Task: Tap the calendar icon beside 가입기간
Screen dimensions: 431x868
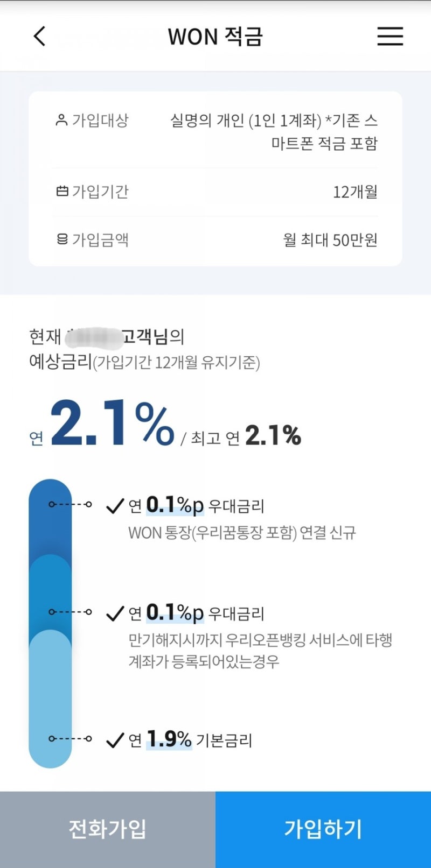Action: point(62,191)
